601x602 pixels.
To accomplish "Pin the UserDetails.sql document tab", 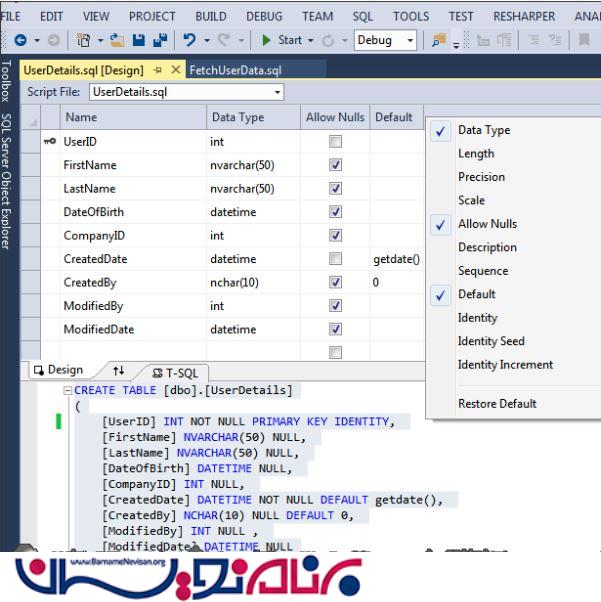I will pos(159,70).
